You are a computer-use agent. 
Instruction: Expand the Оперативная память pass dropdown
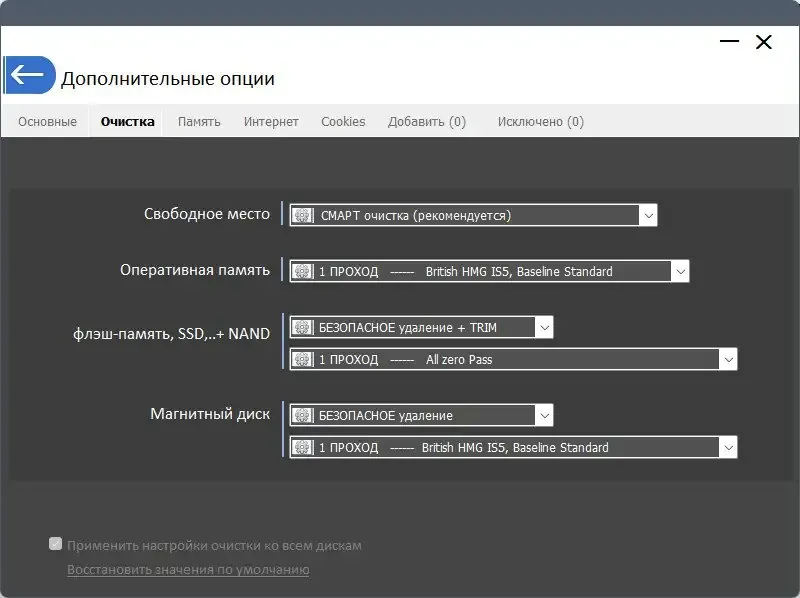[679, 271]
